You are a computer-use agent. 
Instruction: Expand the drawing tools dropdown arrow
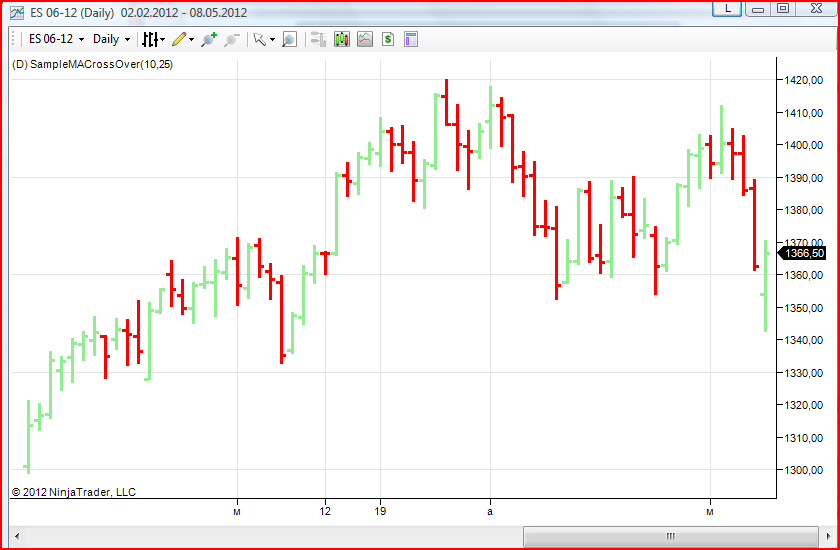[x=192, y=40]
